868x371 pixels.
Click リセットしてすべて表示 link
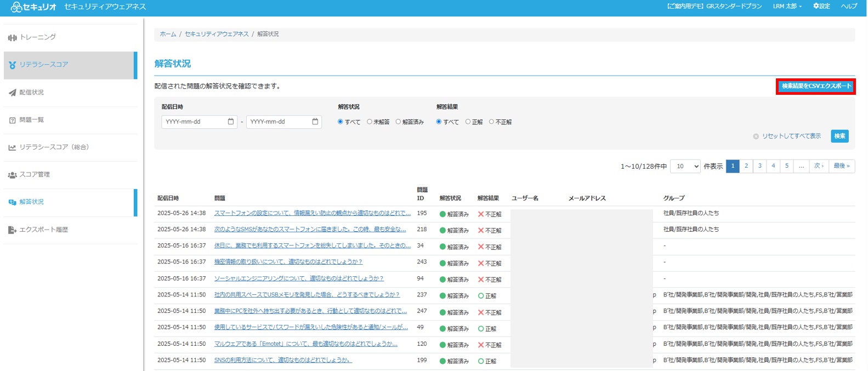pyautogui.click(x=790, y=136)
